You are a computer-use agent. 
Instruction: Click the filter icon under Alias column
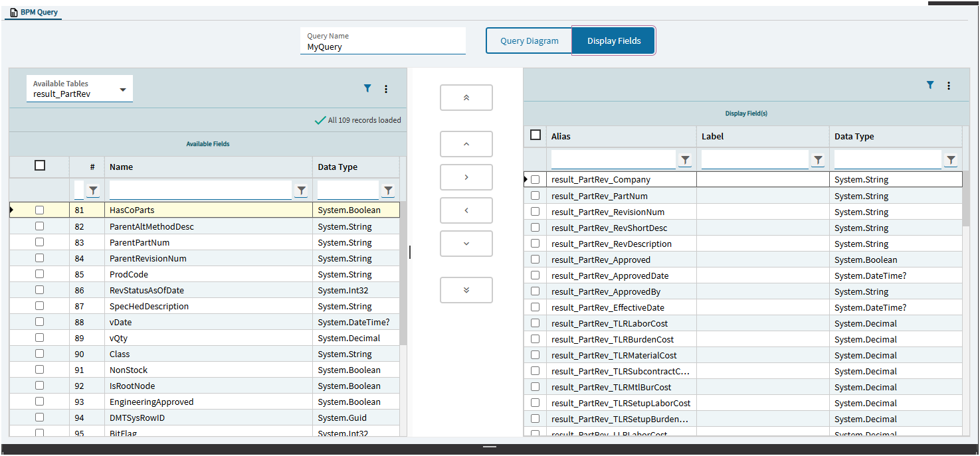click(x=685, y=160)
